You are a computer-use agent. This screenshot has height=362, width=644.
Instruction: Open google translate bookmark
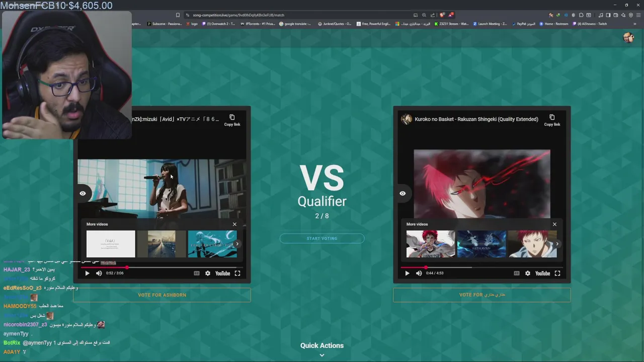coord(295,24)
